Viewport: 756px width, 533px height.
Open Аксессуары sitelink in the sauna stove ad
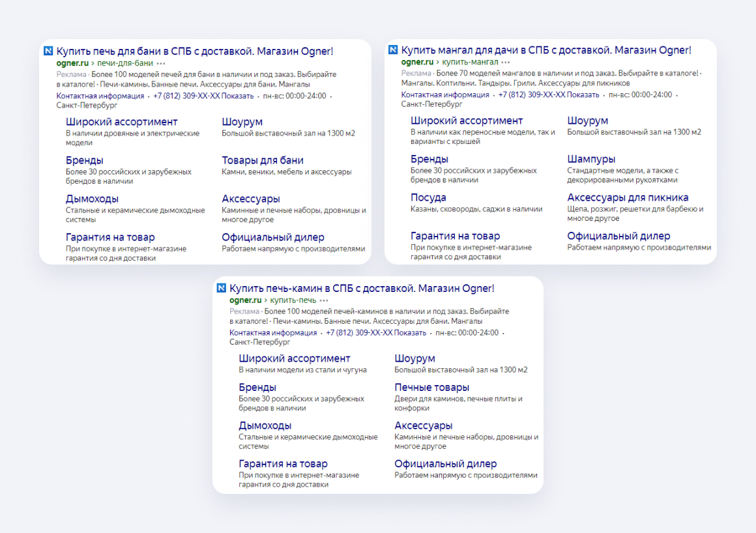(x=251, y=199)
